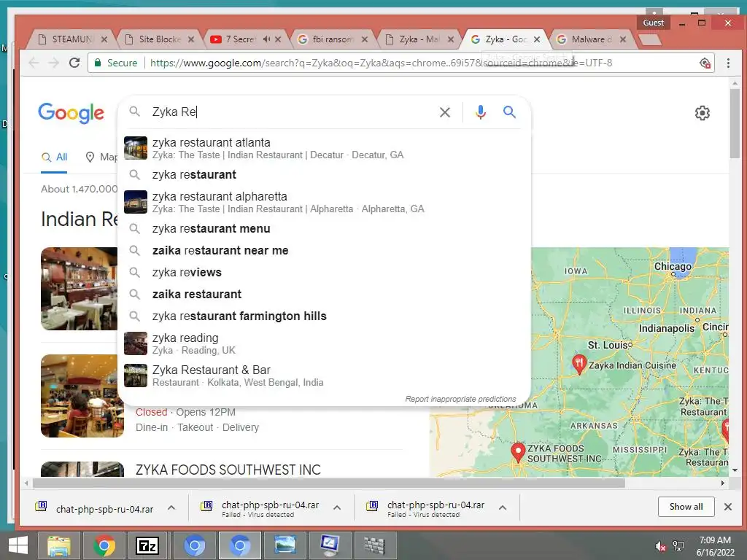Click the muted volume tray icon
Viewport: 747px width, 560px height.
[660, 546]
